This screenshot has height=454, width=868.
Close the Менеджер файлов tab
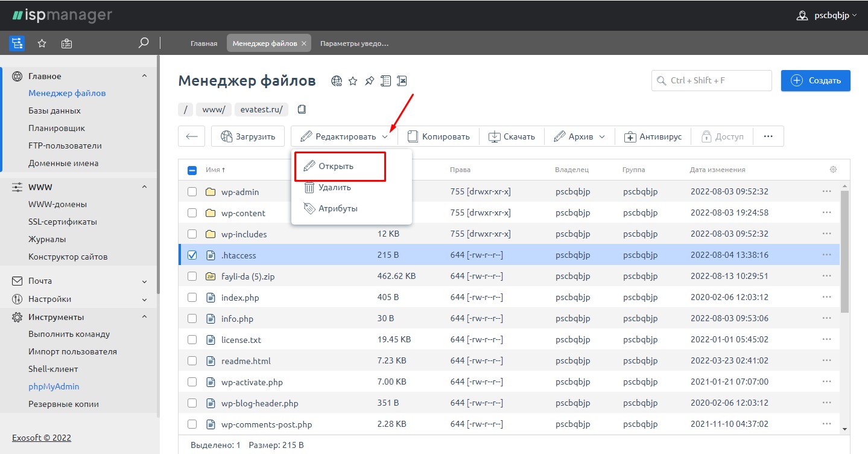[304, 43]
